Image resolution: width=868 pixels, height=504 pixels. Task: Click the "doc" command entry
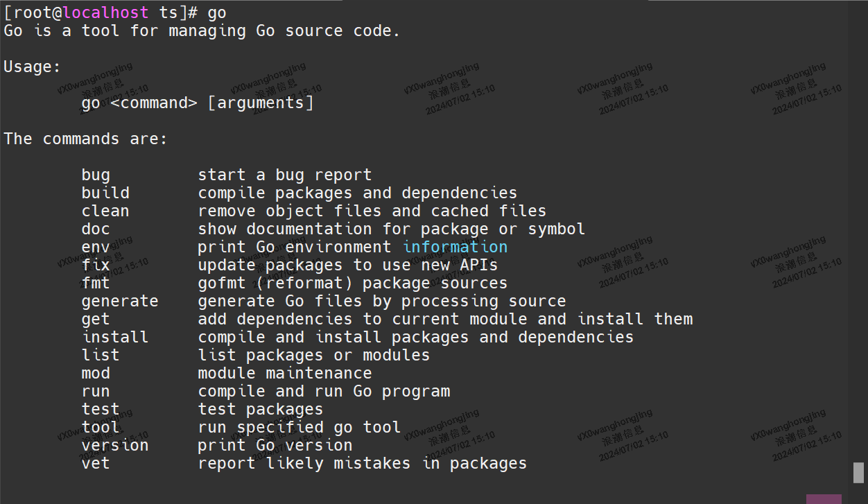click(x=95, y=229)
